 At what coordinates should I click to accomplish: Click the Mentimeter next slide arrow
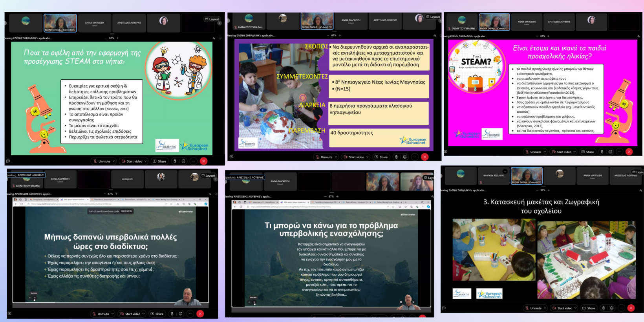tap(35, 298)
